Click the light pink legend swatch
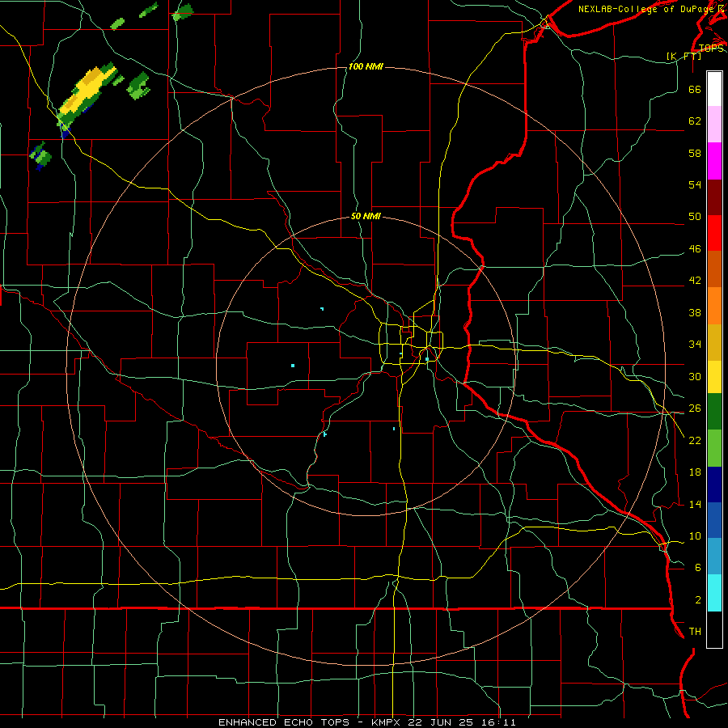Image resolution: width=728 pixels, height=728 pixels. pos(714,125)
